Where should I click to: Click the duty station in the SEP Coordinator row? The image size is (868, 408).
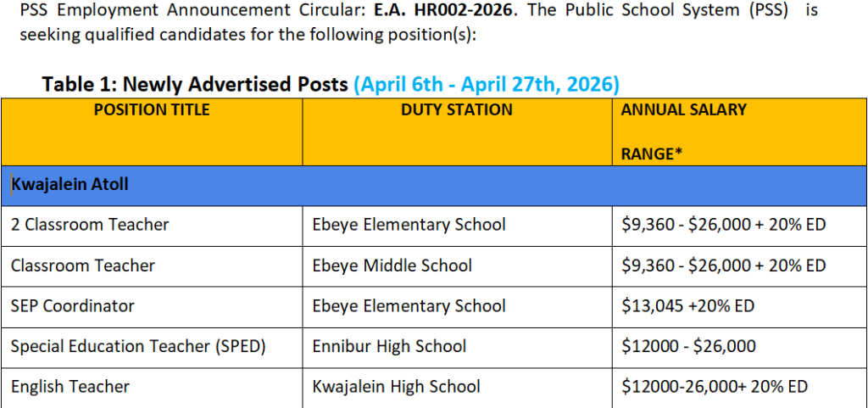409,306
